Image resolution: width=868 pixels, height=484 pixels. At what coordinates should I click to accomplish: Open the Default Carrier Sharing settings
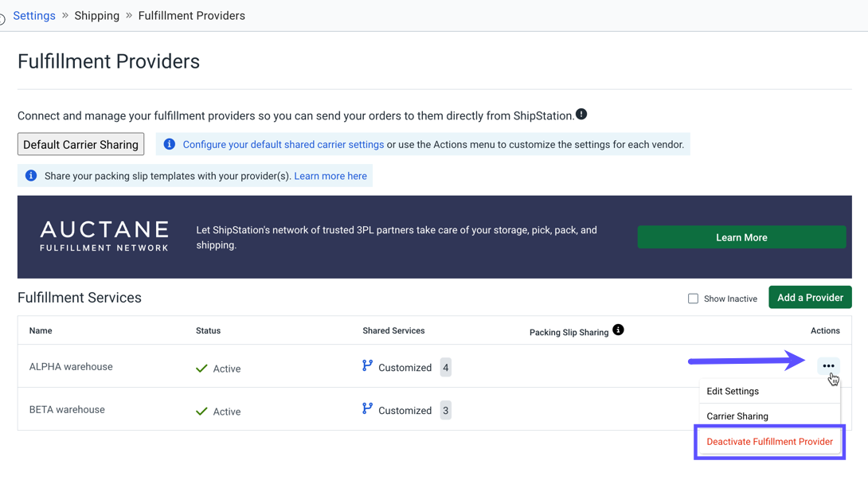point(80,144)
